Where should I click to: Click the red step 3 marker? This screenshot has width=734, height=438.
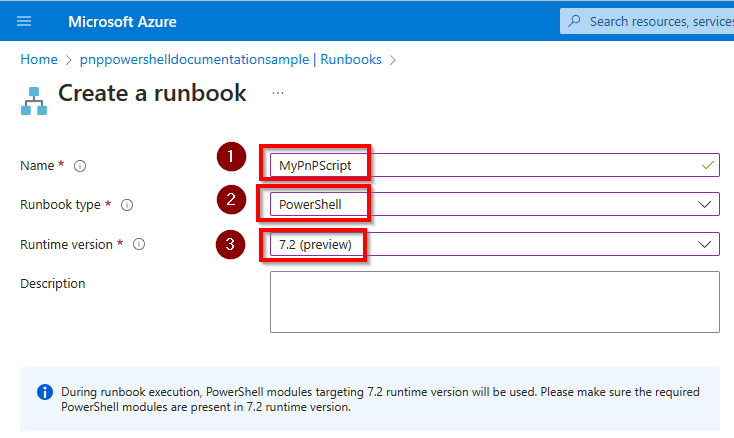pyautogui.click(x=230, y=244)
